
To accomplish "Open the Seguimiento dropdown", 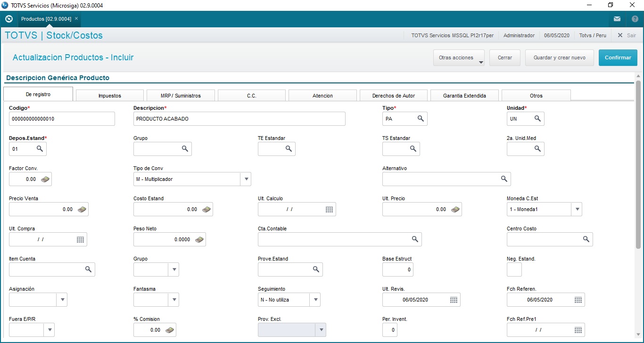I will pos(315,300).
